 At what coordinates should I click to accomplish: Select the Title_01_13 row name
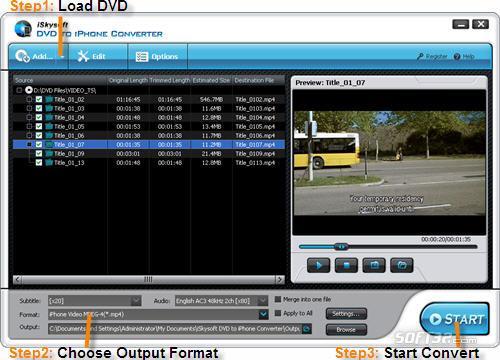(x=69, y=162)
